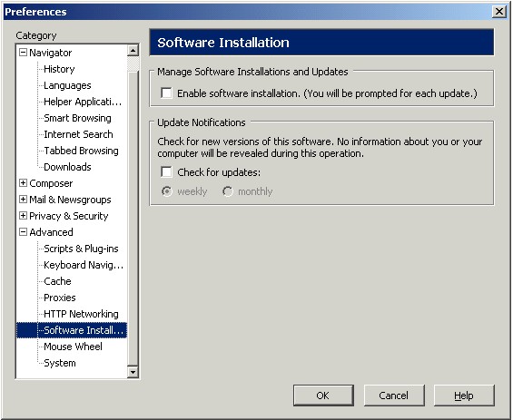Expand the Privacy & Security category
Screen dimensions: 513x420
pos(23,216)
